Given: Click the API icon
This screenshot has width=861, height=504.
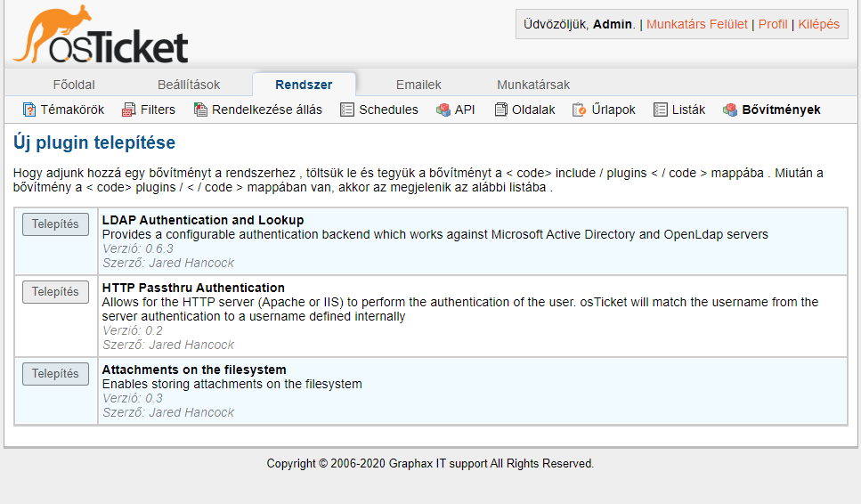Looking at the screenshot, I should (x=443, y=110).
